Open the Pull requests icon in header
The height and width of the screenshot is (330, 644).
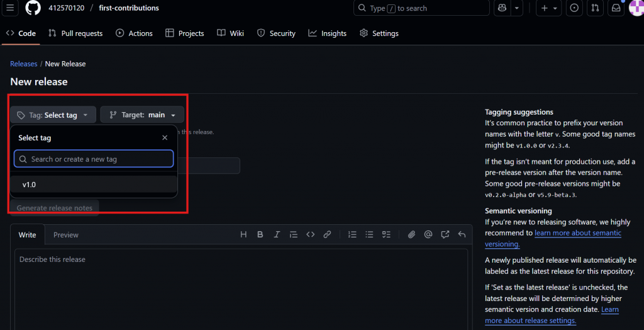595,8
